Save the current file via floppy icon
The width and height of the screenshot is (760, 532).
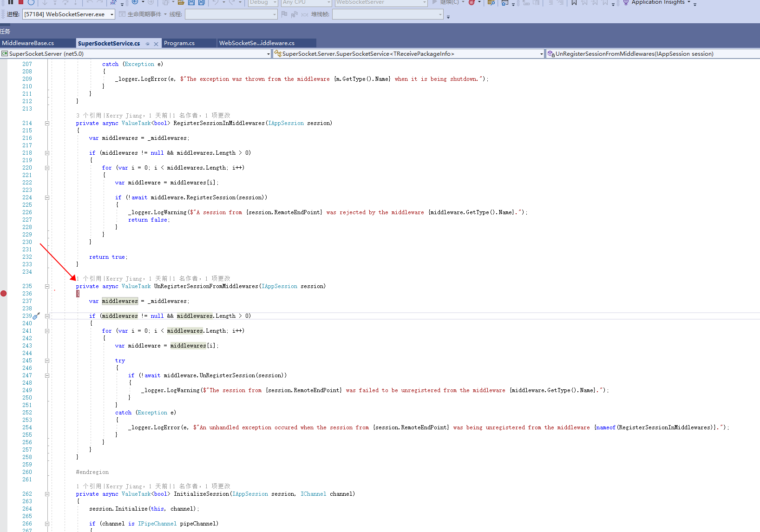pyautogui.click(x=191, y=2)
